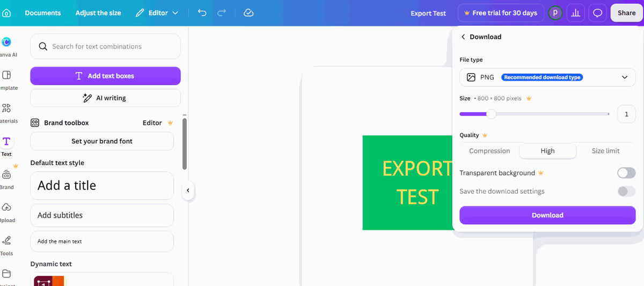Undo the last action

click(202, 13)
